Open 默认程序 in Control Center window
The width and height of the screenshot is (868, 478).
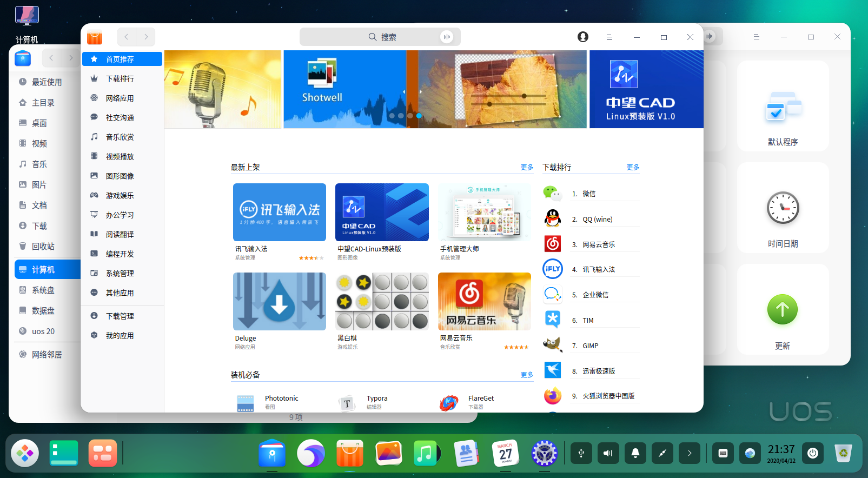point(783,106)
